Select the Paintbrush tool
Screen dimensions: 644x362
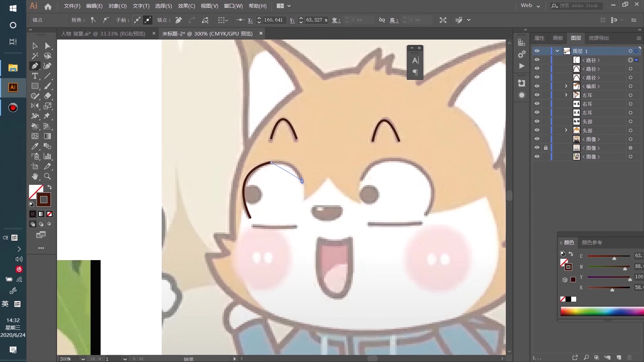(x=47, y=86)
